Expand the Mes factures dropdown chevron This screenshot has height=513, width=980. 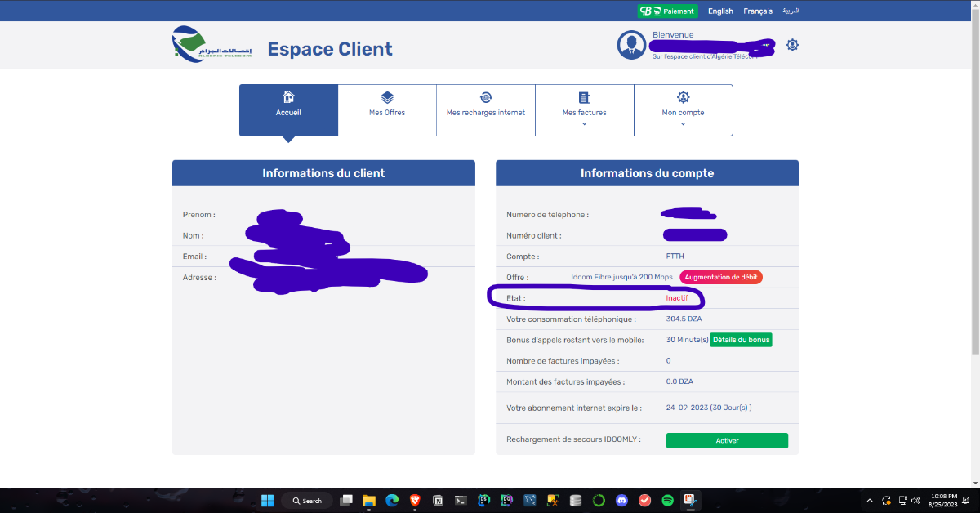[x=585, y=124]
